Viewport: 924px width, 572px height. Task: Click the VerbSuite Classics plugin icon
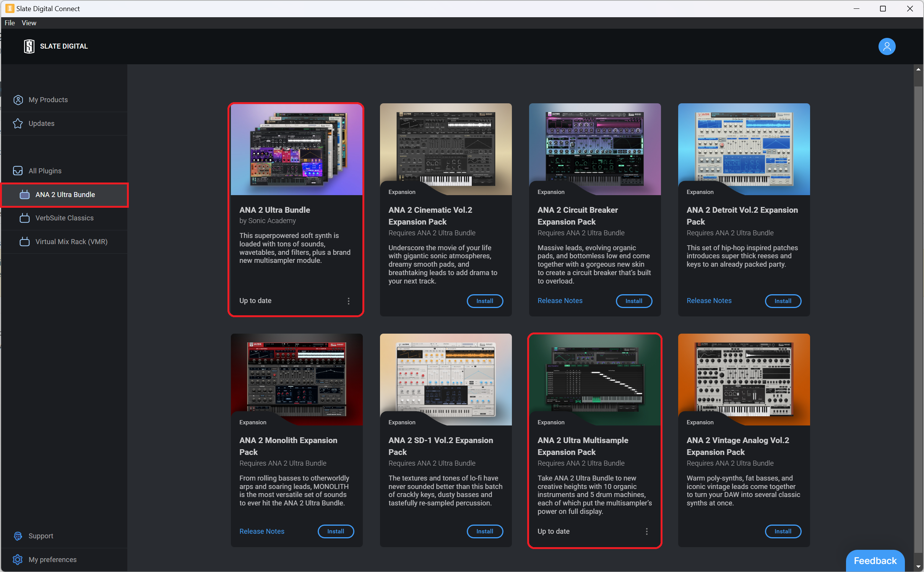pyautogui.click(x=25, y=218)
